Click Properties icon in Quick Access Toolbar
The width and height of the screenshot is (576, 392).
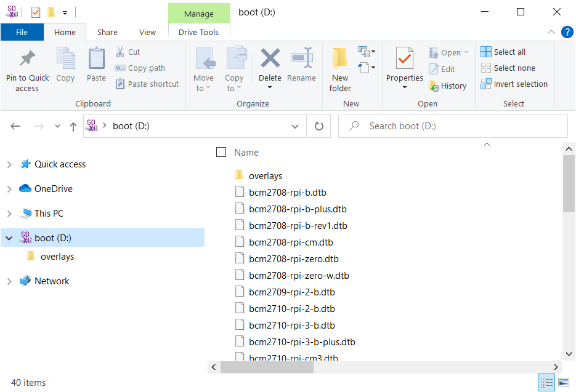click(36, 12)
